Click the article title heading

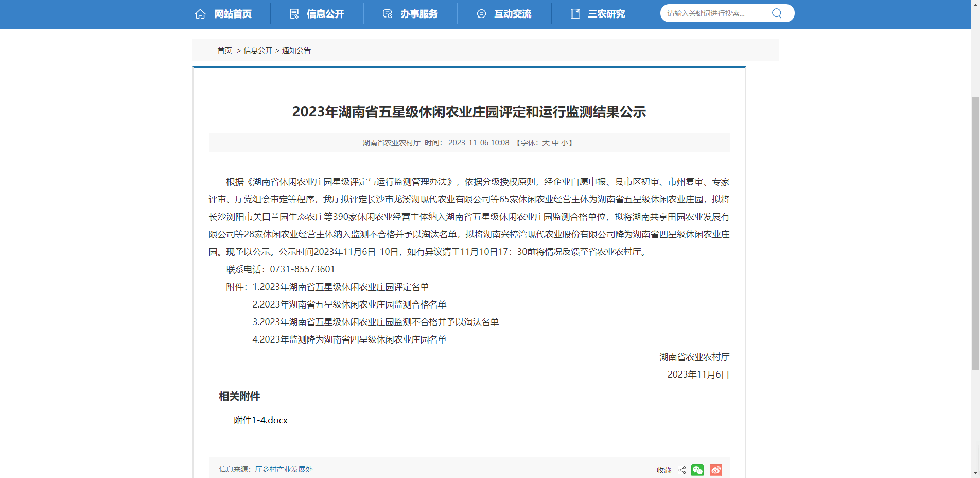[469, 112]
